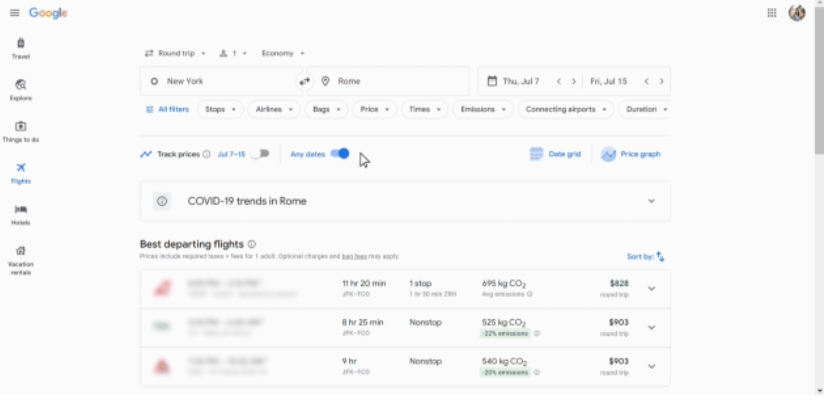826x406 pixels.
Task: Move return date one day later
Action: (662, 81)
